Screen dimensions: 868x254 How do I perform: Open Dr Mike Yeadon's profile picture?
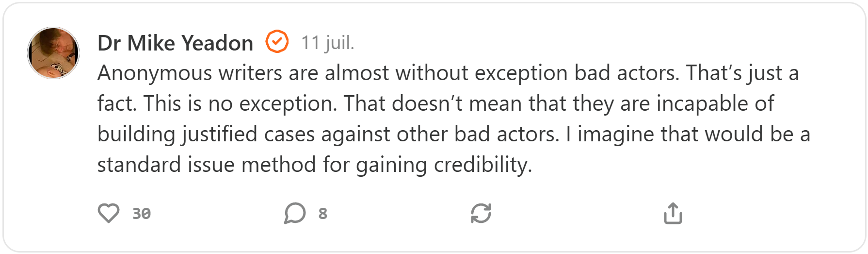(53, 53)
